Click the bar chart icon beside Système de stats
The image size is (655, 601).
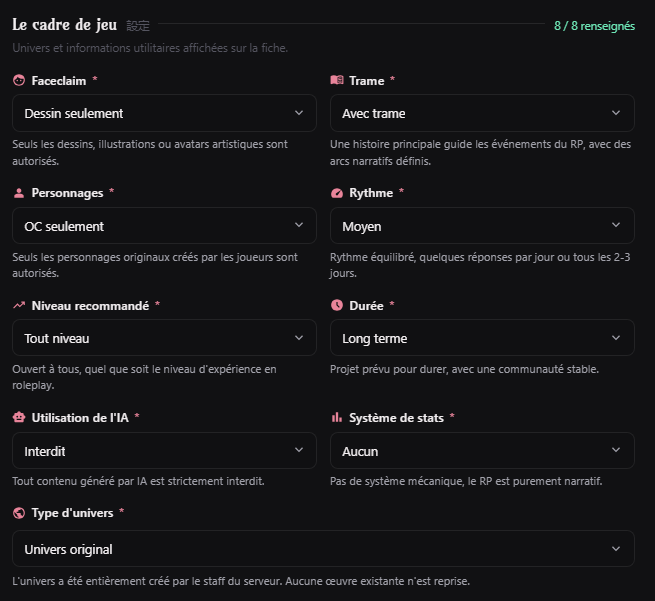[x=337, y=417]
